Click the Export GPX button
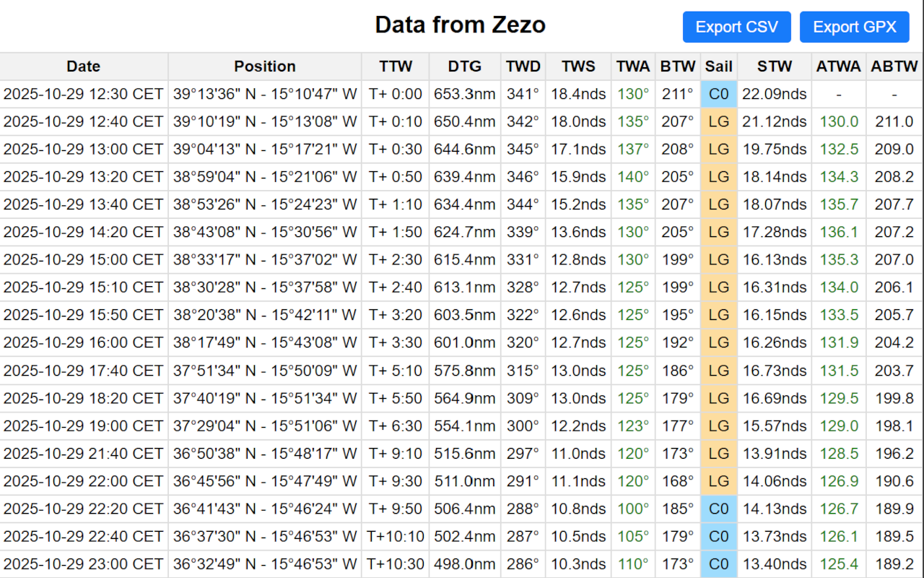924x578 pixels. point(855,27)
